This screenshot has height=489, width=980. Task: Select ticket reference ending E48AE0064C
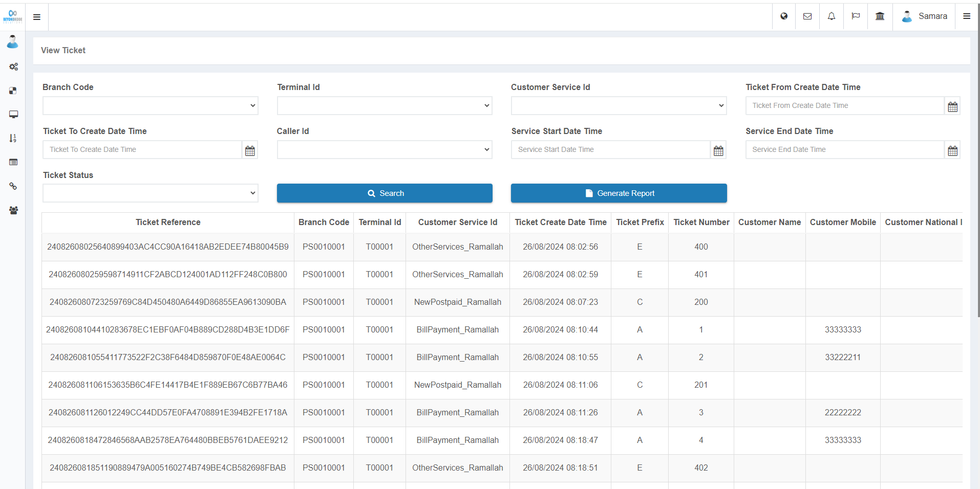168,358
